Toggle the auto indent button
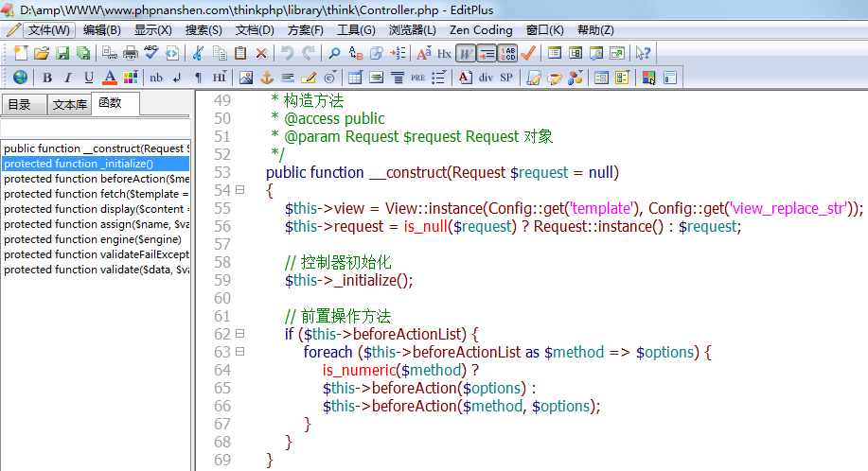868x471 pixels. [487, 53]
